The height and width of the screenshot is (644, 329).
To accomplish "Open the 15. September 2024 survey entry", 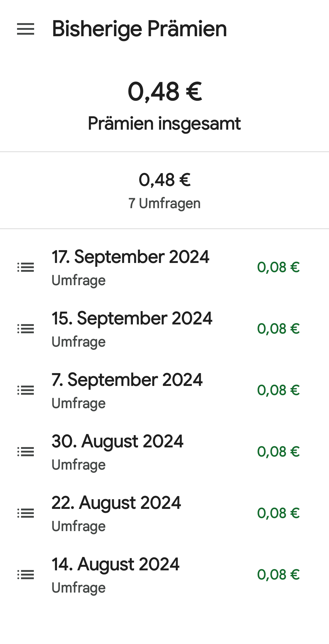I will 132,319.
